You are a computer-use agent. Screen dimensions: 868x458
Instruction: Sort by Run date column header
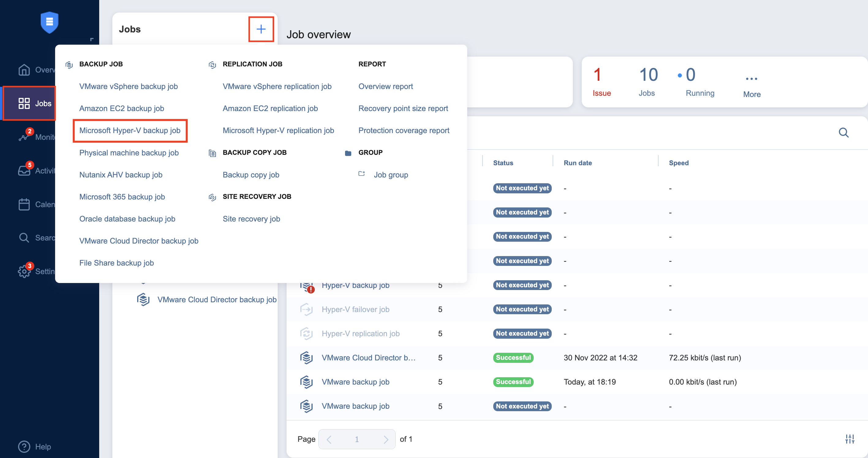coord(577,163)
